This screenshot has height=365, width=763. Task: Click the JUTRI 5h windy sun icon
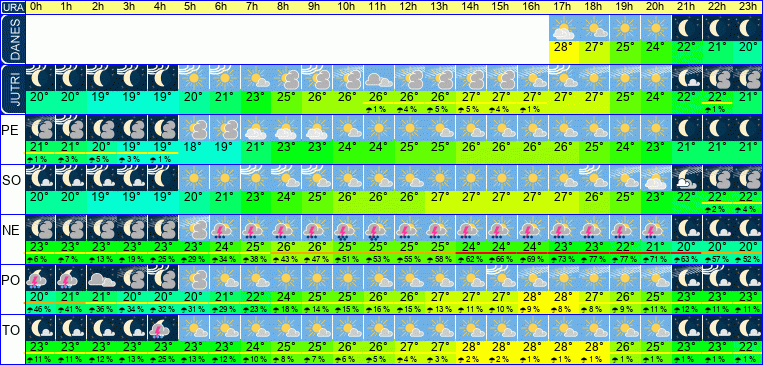193,77
